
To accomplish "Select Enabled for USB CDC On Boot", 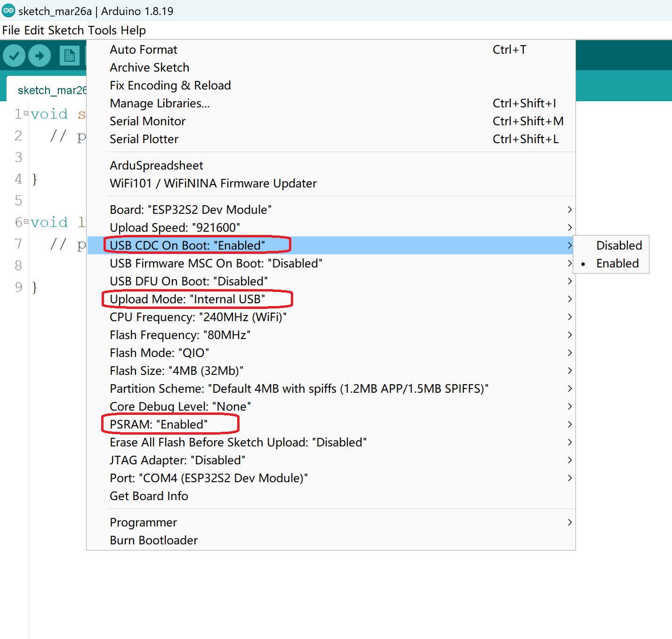I will 617,263.
